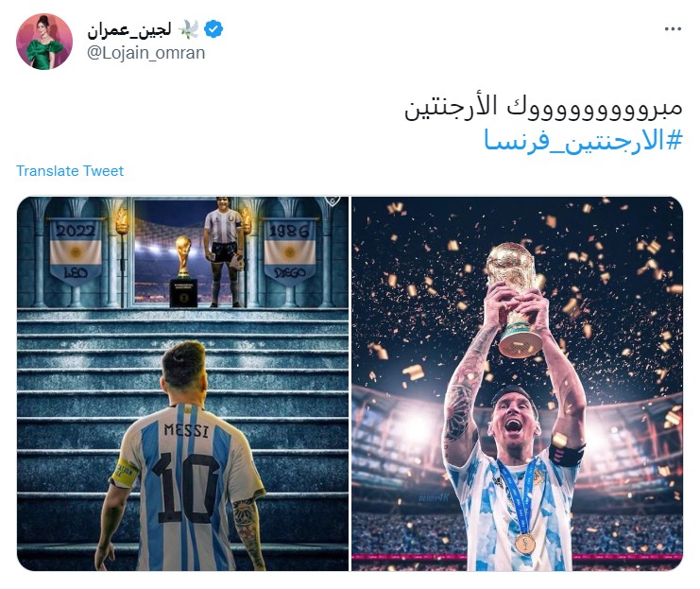Image resolution: width=700 pixels, height=589 pixels.
Task: Click the Arabic display name لجين_عمران
Action: coord(129,30)
